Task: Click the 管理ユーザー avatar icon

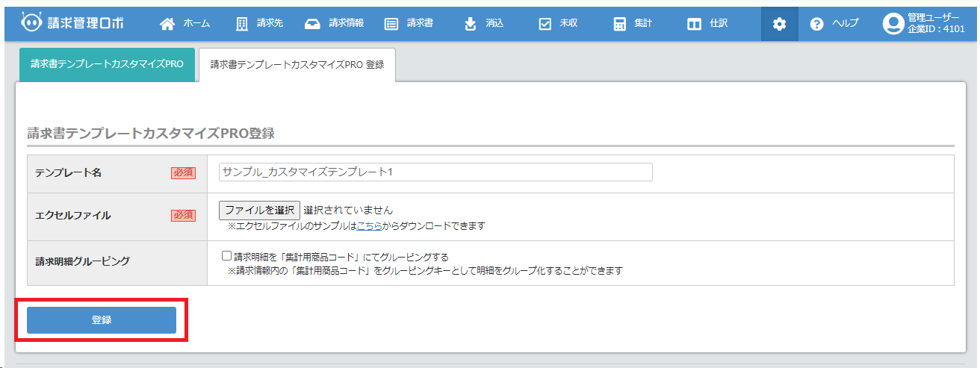Action: tap(893, 24)
